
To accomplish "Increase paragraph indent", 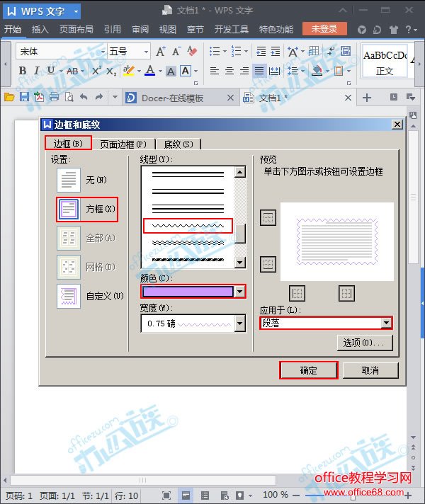I will (x=276, y=51).
